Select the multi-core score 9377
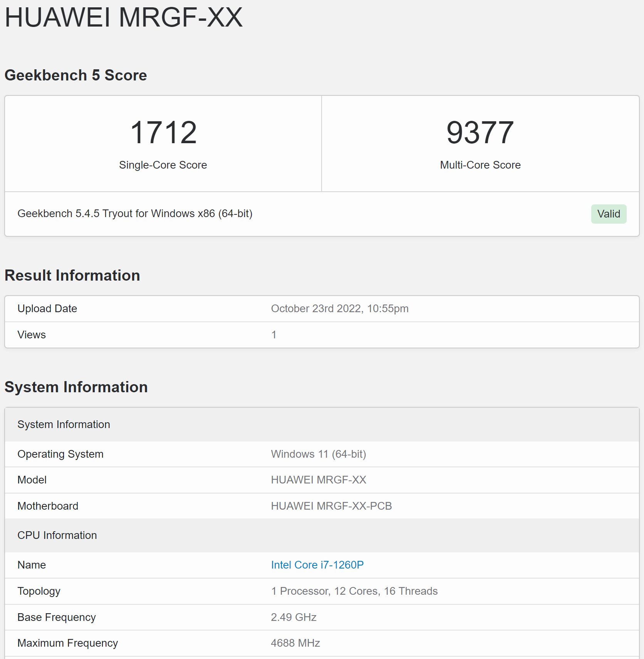Viewport: 644px width, 659px height. [x=480, y=132]
